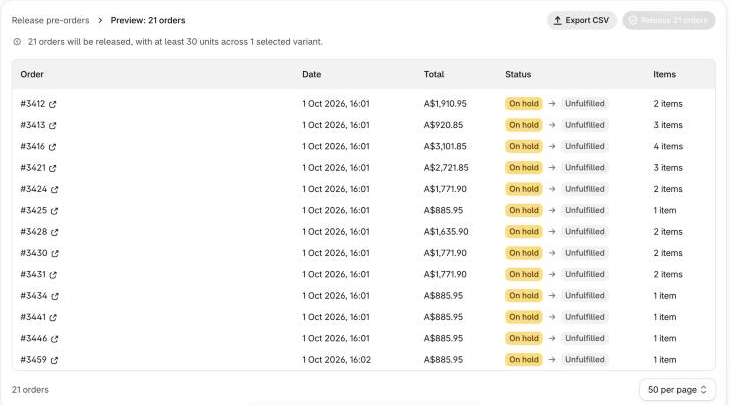This screenshot has width=730, height=405.
Task: Select the total A$1,635.90
Action: (x=446, y=232)
